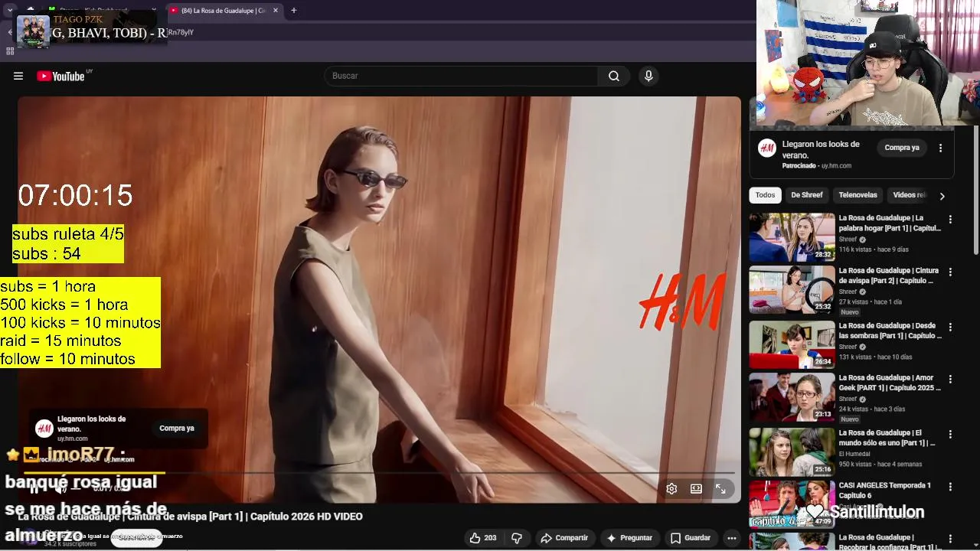Viewport: 980px width, 551px height.
Task: Enter fullscreen on the video player
Action: [x=720, y=488]
